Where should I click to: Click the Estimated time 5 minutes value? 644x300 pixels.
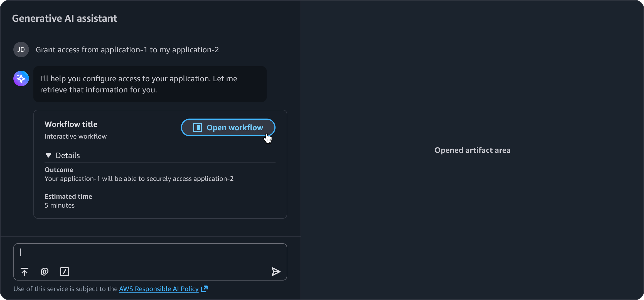[60, 205]
